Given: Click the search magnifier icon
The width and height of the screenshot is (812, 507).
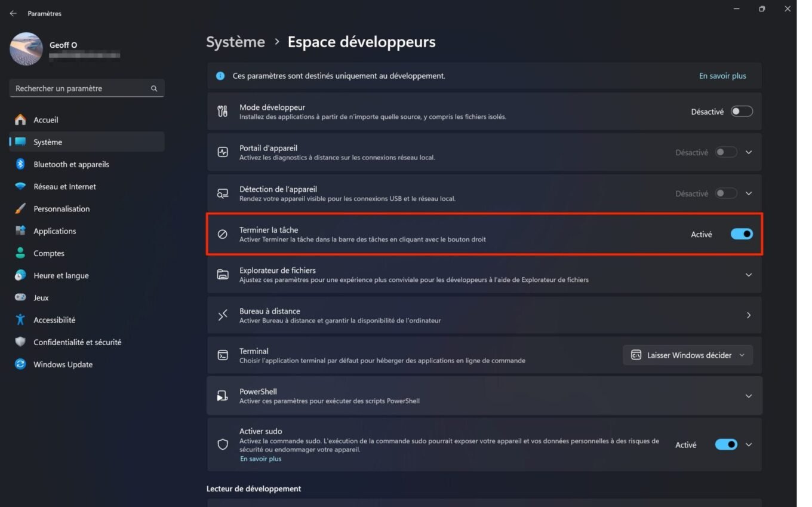Looking at the screenshot, I should point(154,88).
